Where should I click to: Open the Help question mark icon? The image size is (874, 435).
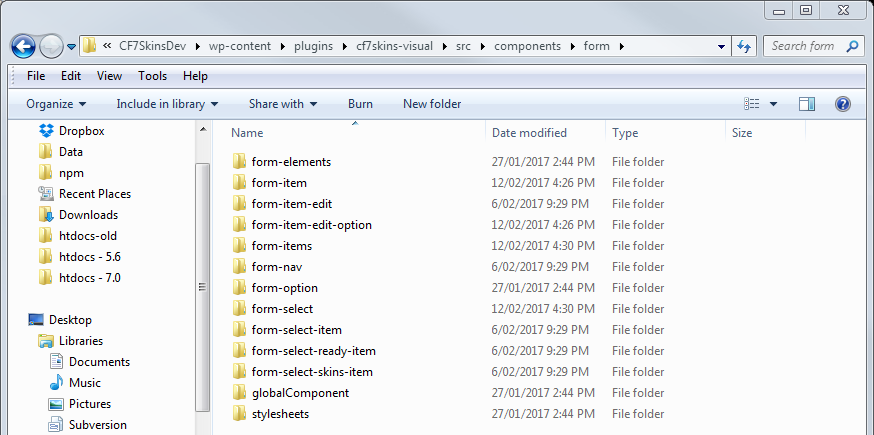click(x=842, y=104)
